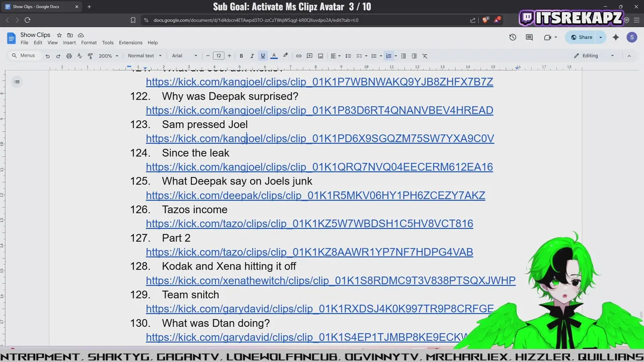Open clip link under Sam pressed Joel
The image size is (644, 362).
click(320, 138)
